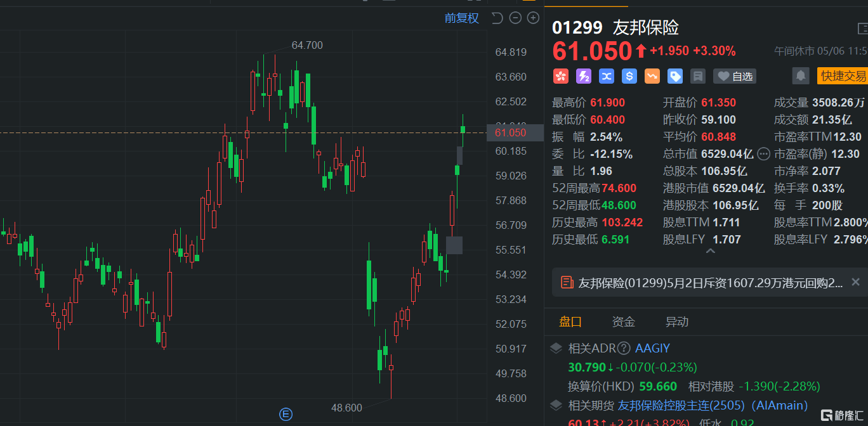Click the more options icon beside 总市值
The height and width of the screenshot is (426, 868).
(763, 154)
